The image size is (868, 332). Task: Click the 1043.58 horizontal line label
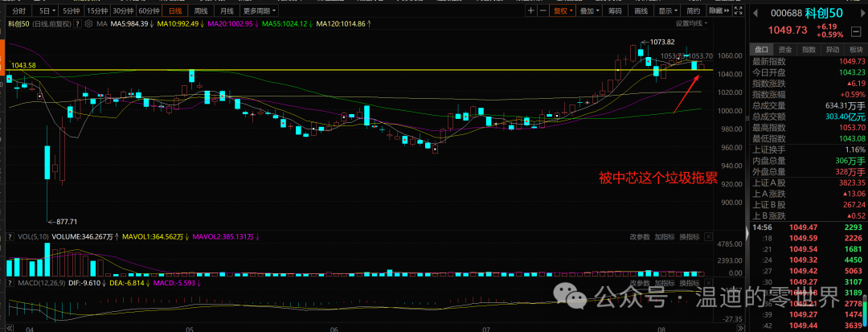(23, 65)
